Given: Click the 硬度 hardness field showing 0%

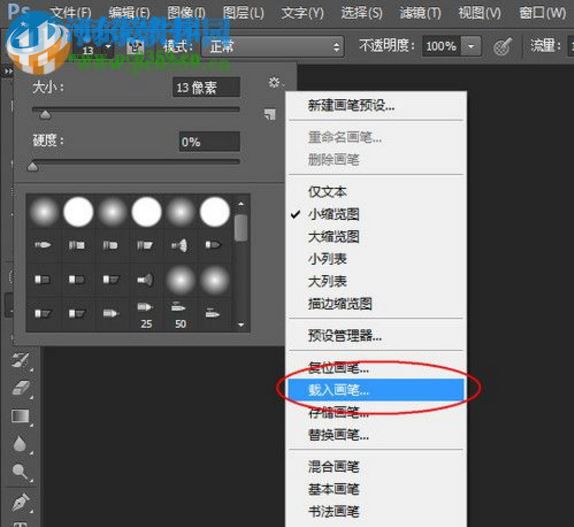Looking at the screenshot, I should point(209,141).
